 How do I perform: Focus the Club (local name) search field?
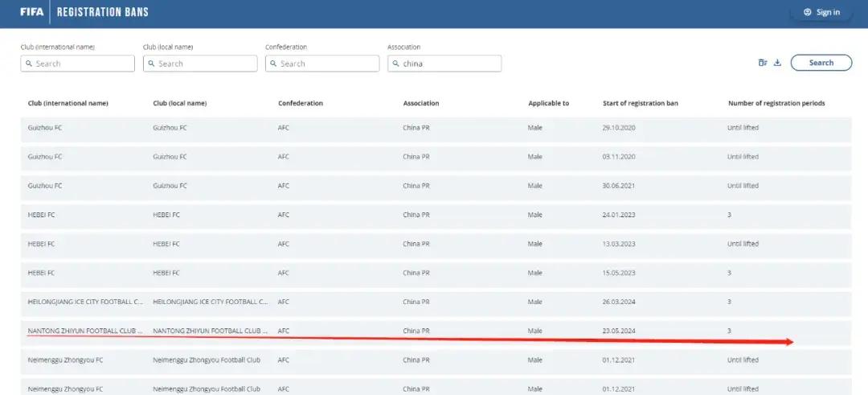coord(200,64)
